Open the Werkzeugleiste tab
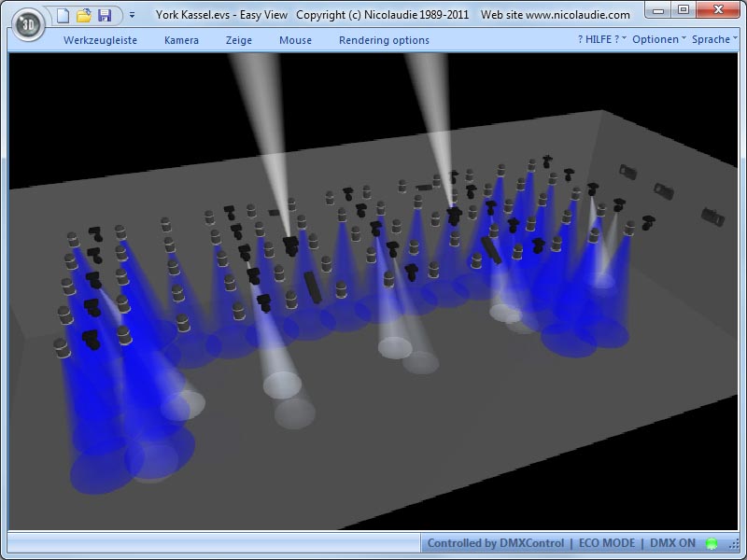Screen dimensions: 747x560 [x=100, y=40]
